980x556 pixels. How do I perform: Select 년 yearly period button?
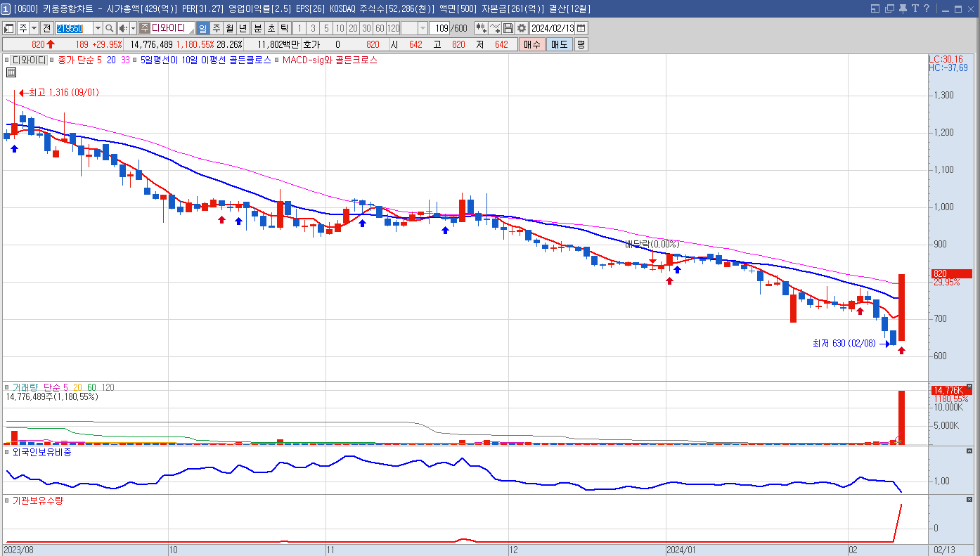click(243, 28)
